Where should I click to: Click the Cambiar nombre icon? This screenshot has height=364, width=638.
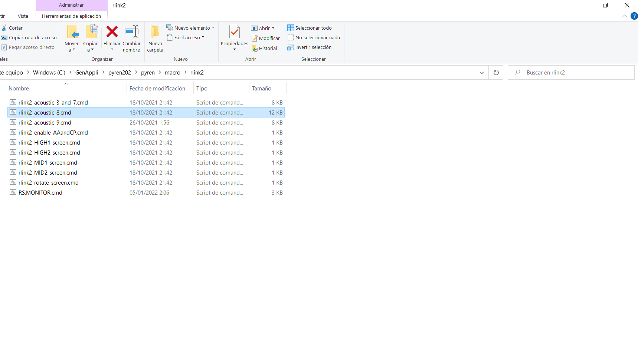click(132, 32)
